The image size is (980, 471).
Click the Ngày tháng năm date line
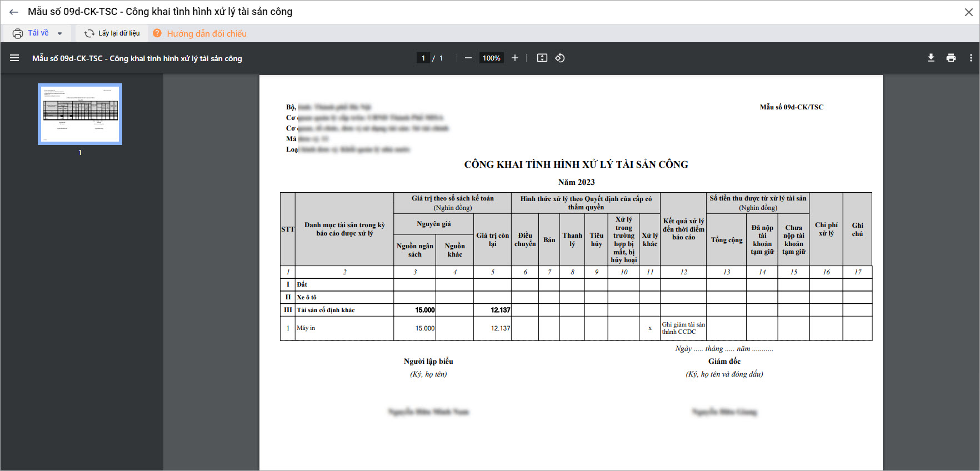click(x=724, y=349)
